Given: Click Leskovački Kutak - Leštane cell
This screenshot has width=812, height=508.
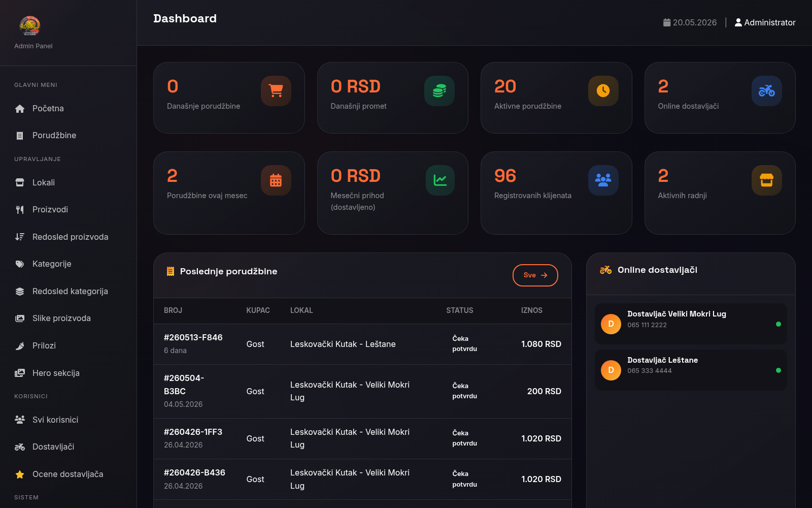Looking at the screenshot, I should [343, 344].
